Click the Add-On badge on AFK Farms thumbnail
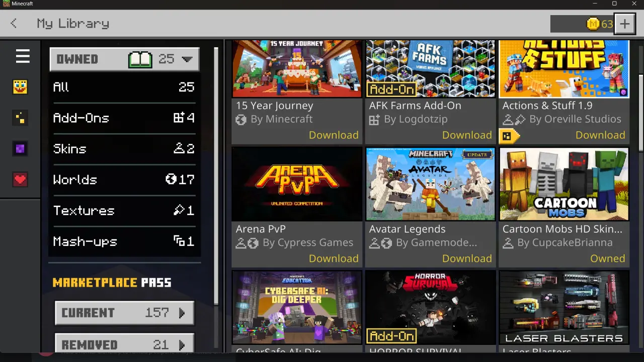The width and height of the screenshot is (644, 362). (x=392, y=89)
